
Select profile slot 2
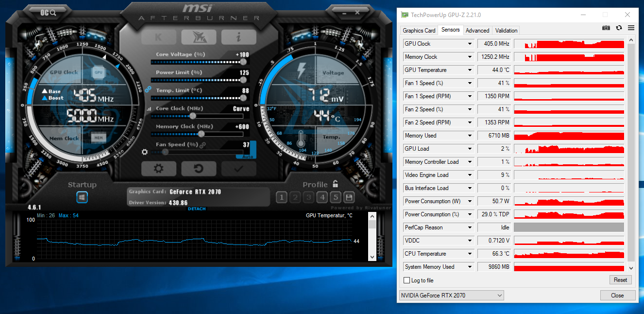coord(295,197)
